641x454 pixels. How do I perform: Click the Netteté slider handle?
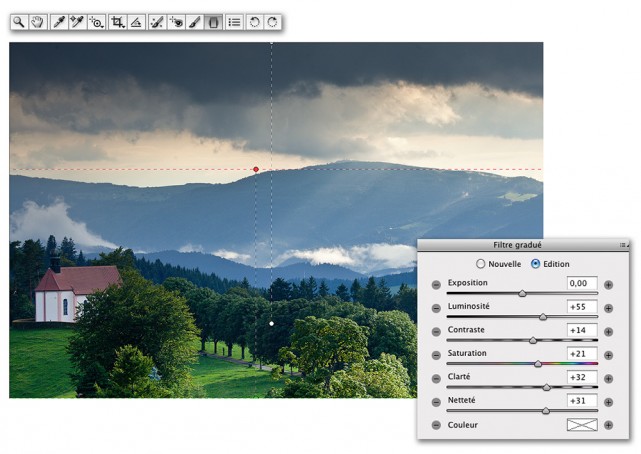[546, 411]
